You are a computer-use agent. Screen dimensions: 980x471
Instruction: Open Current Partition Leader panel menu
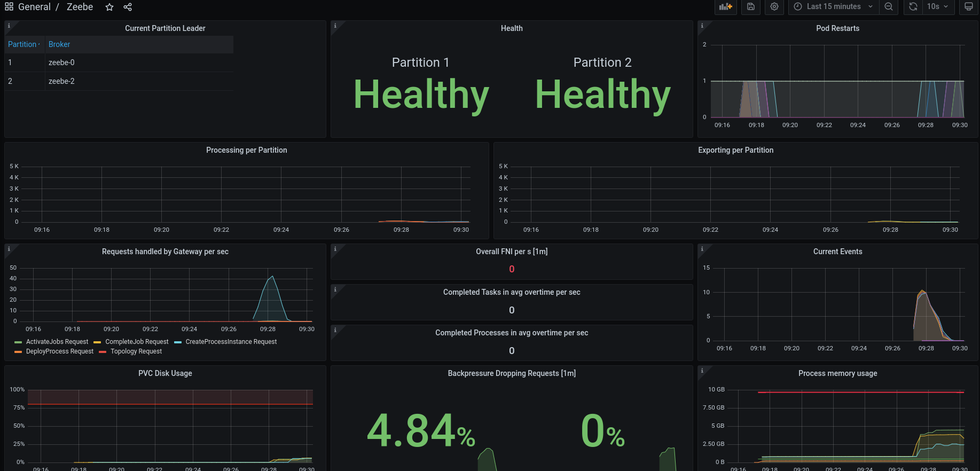point(165,28)
